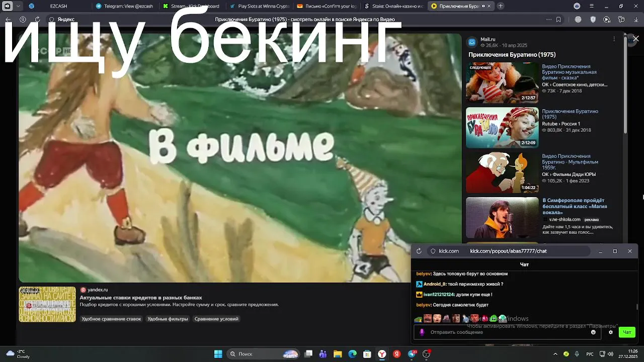Click the Буратино video player frame
Viewport: 644px width, 362px height.
(x=240, y=158)
